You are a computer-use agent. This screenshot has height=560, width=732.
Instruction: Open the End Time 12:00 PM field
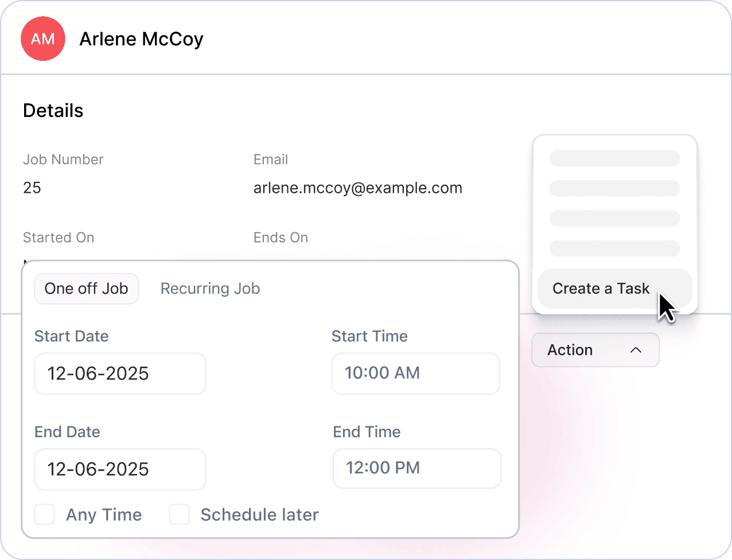click(x=416, y=468)
